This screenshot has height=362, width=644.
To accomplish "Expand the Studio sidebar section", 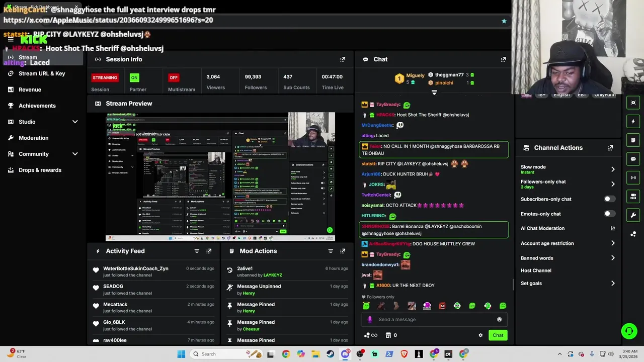I will tap(75, 122).
